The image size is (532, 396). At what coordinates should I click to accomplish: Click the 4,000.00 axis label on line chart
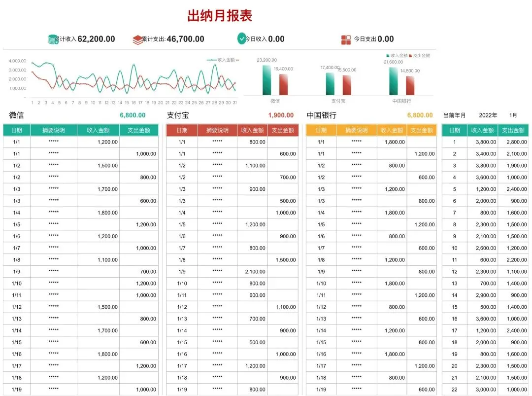[x=18, y=61]
